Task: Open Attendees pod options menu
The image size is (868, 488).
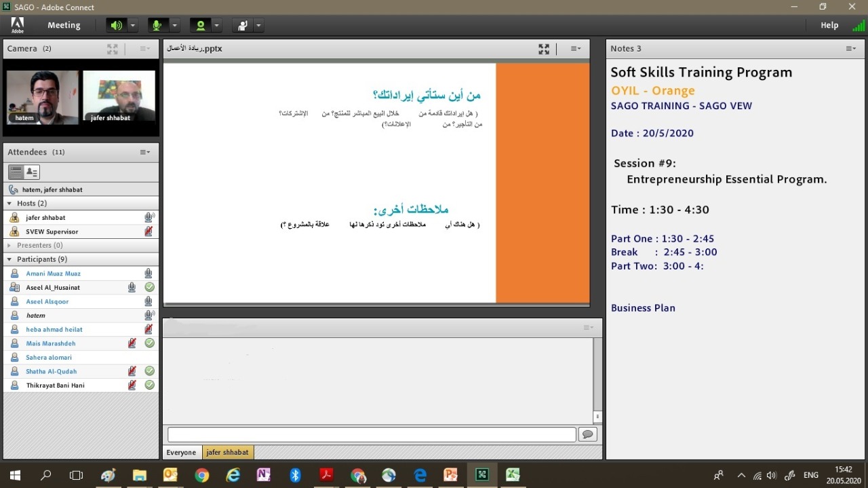Action: (145, 152)
